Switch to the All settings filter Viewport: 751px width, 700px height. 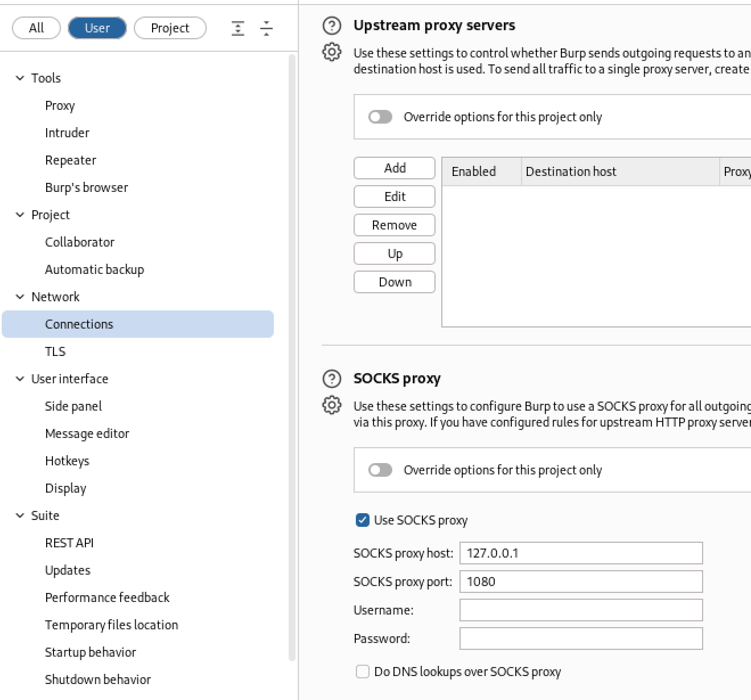pos(36,28)
